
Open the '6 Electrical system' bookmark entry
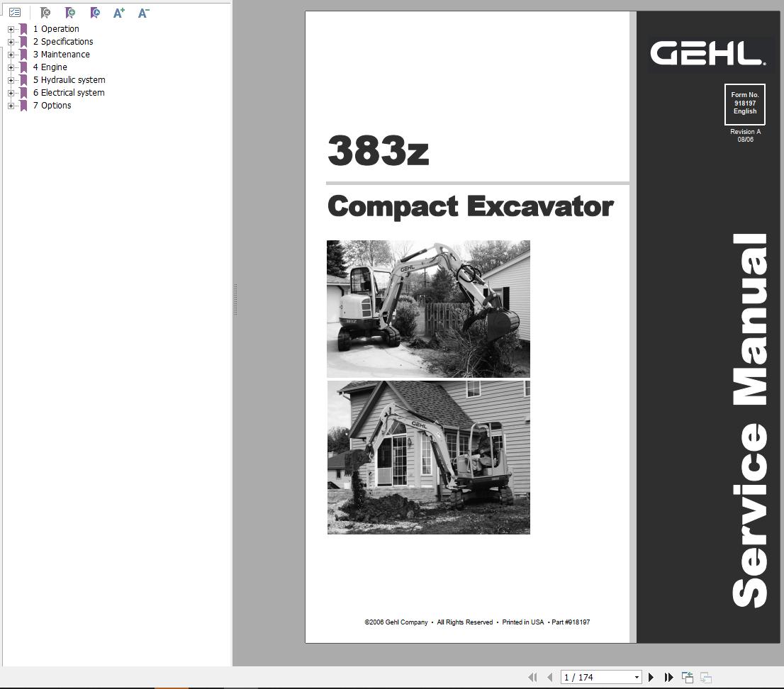coord(69,92)
